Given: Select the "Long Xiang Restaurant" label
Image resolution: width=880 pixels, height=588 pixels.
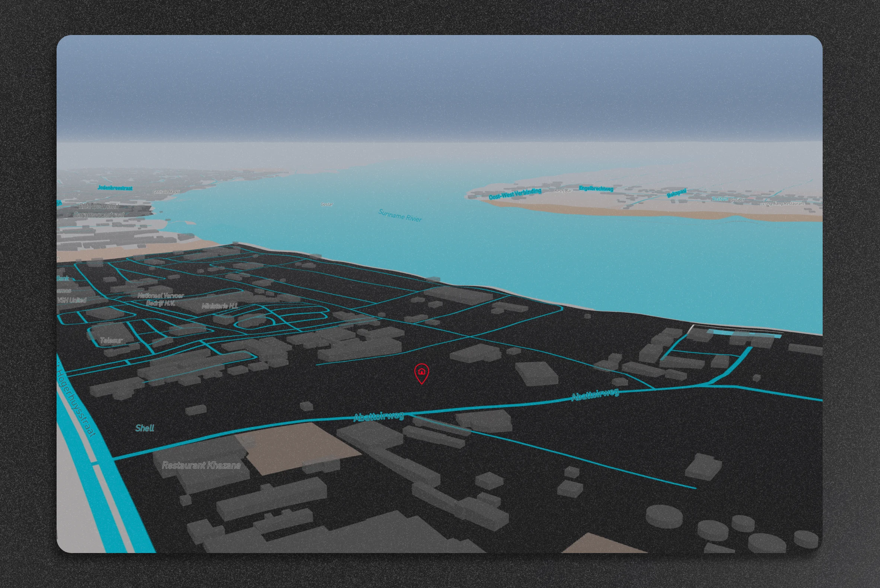Looking at the screenshot, I should click(x=784, y=204).
